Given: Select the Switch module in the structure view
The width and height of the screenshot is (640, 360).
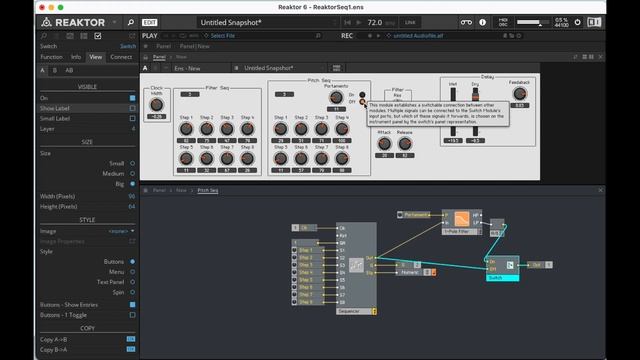Looking at the screenshot, I should click(x=502, y=268).
